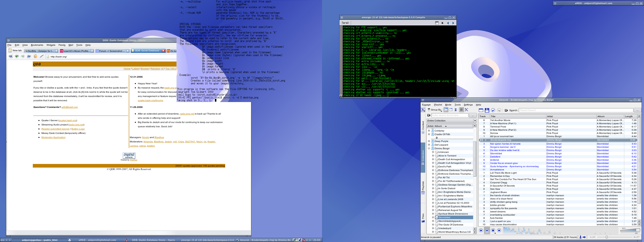The image size is (644, 242).
Task: Close the NorBits tab in Opera
Action: (x=57, y=51)
